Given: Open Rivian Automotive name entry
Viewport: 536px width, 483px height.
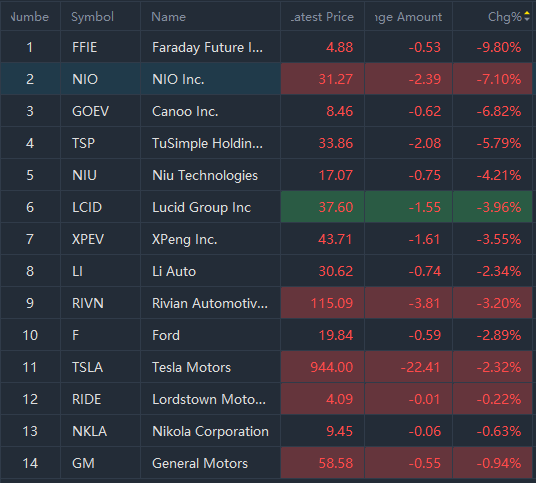Looking at the screenshot, I should coord(210,303).
